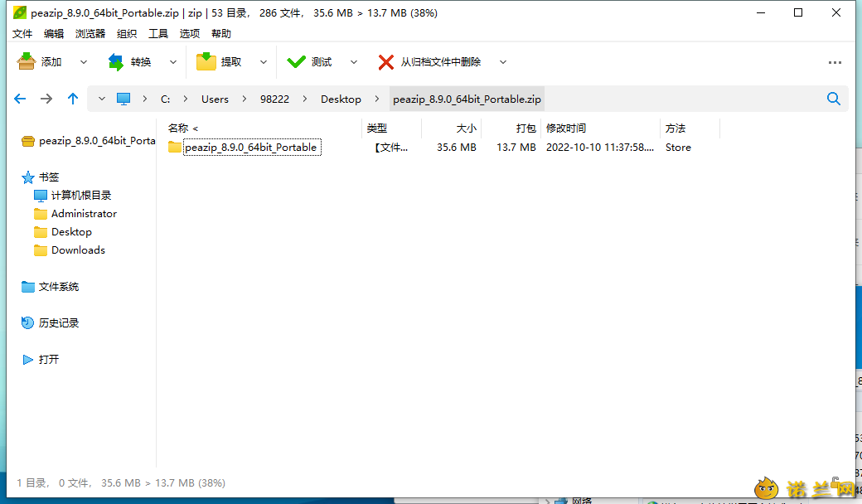Open the address bar history dropdown

pos(102,99)
